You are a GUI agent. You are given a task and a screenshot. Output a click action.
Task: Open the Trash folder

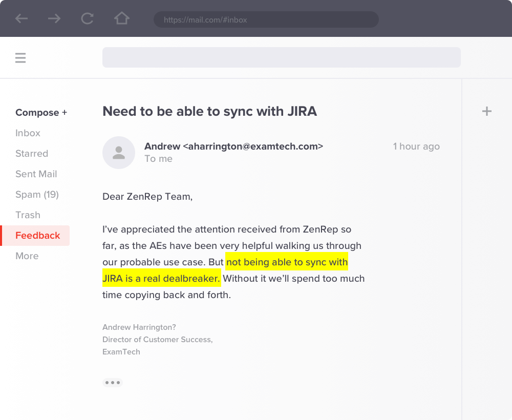28,215
